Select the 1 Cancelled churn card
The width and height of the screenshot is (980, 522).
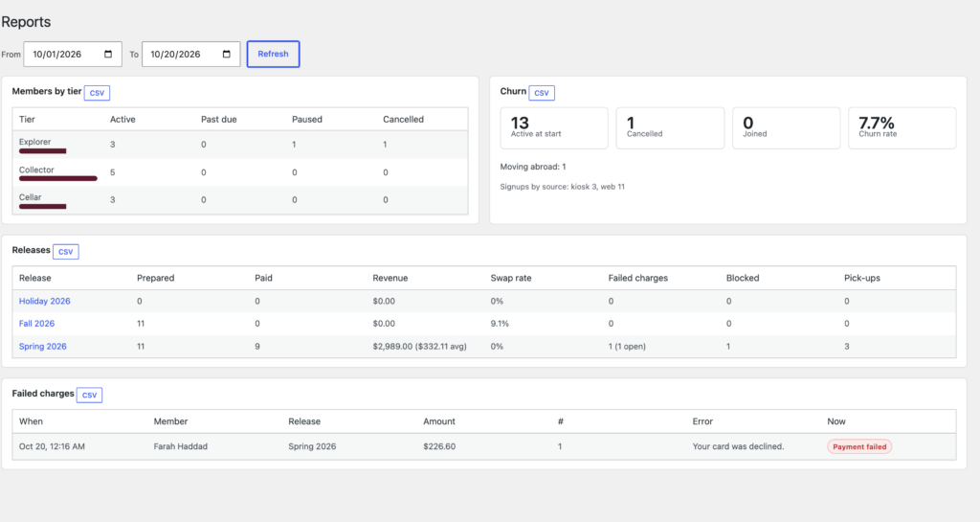(670, 128)
